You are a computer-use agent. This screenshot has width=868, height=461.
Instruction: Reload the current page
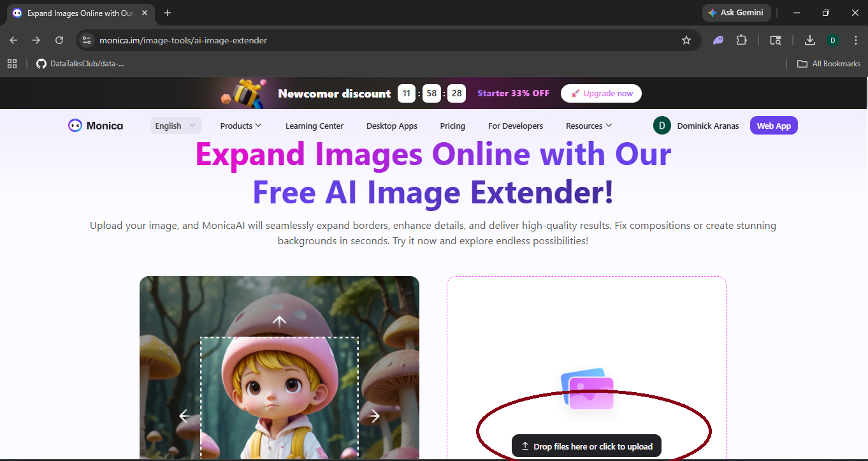pyautogui.click(x=59, y=40)
